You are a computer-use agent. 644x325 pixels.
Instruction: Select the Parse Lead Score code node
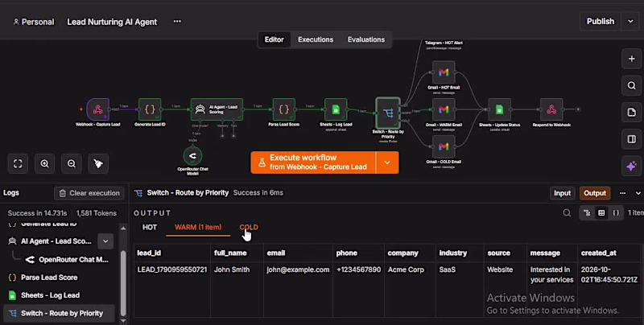(x=284, y=109)
